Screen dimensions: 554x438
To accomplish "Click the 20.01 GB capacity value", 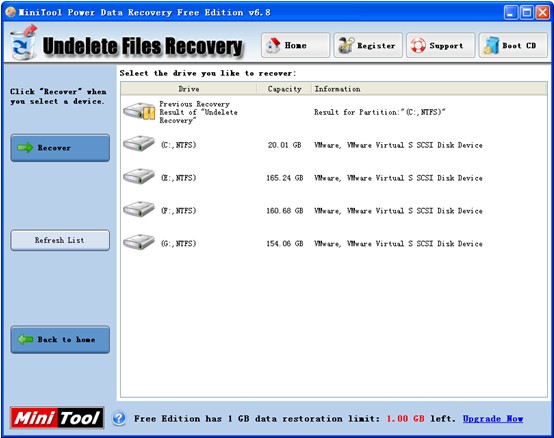I will pyautogui.click(x=284, y=145).
